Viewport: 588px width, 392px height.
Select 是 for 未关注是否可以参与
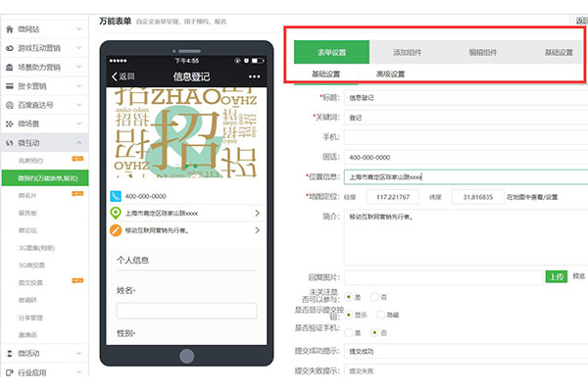pos(348,297)
